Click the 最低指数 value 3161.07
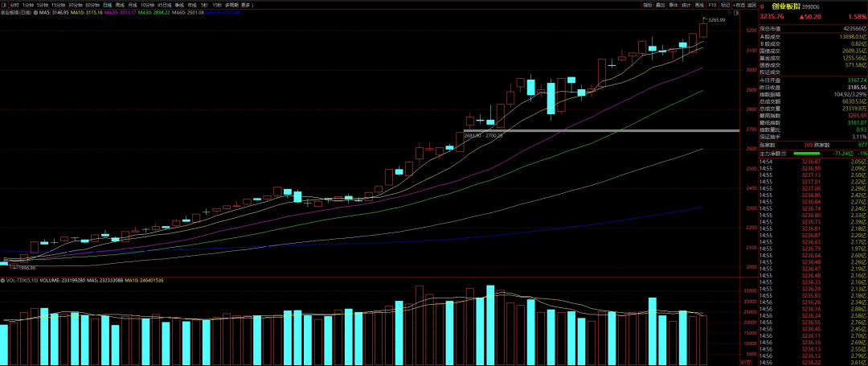The height and width of the screenshot is (366, 868). point(857,123)
